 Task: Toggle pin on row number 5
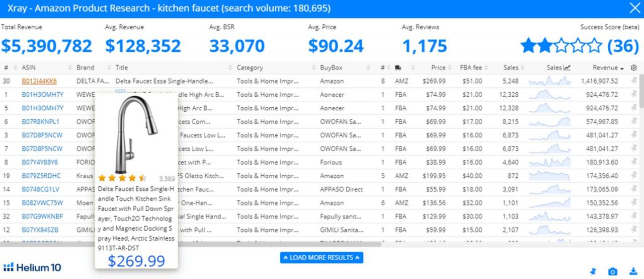(x=634, y=108)
